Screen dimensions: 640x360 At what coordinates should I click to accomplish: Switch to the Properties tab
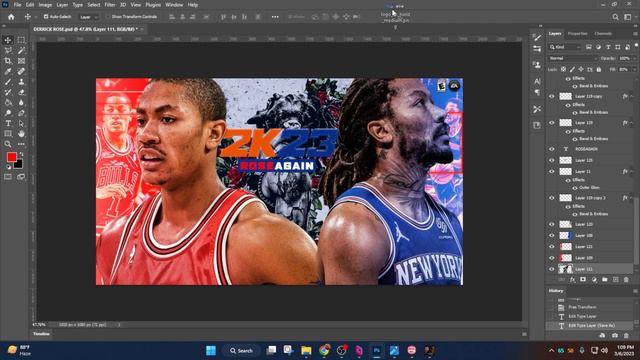(577, 34)
